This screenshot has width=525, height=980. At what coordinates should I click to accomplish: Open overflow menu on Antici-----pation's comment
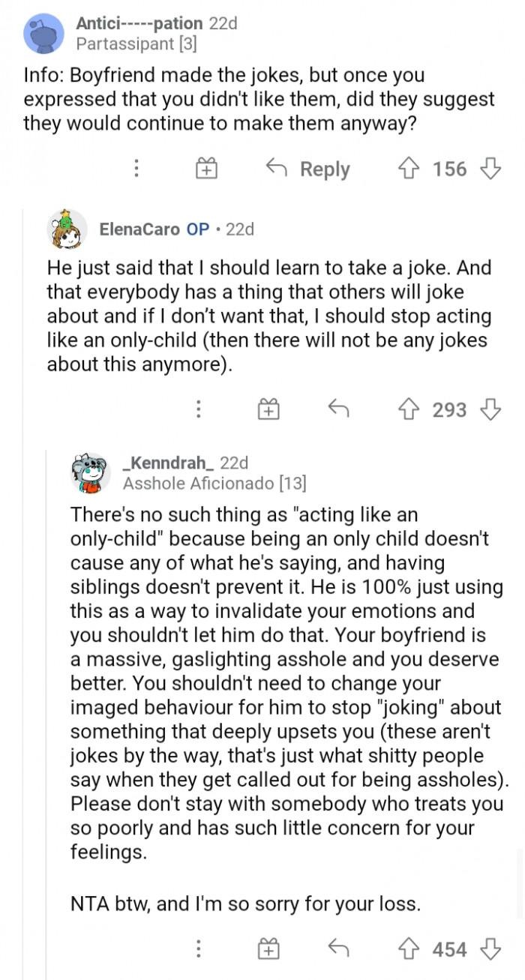136,169
